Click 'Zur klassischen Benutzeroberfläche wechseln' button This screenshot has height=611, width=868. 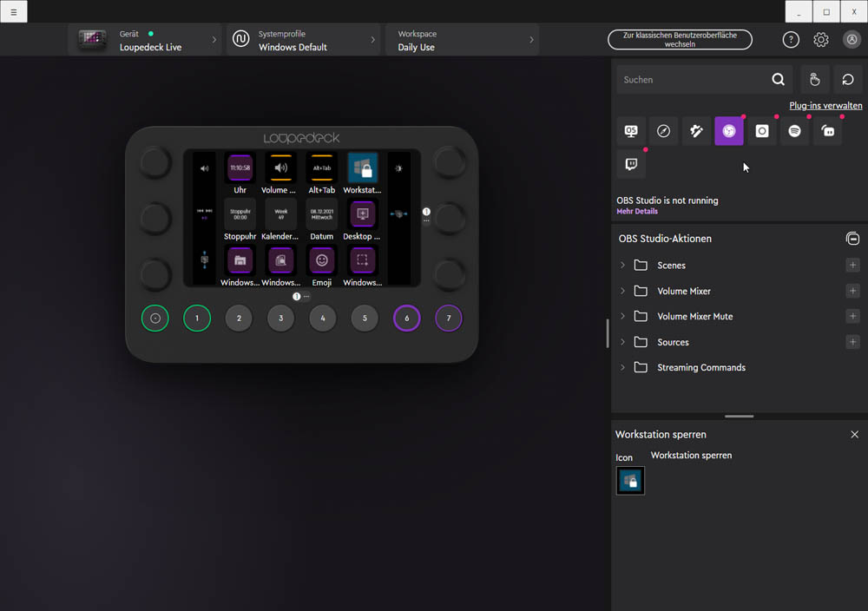[x=680, y=39]
